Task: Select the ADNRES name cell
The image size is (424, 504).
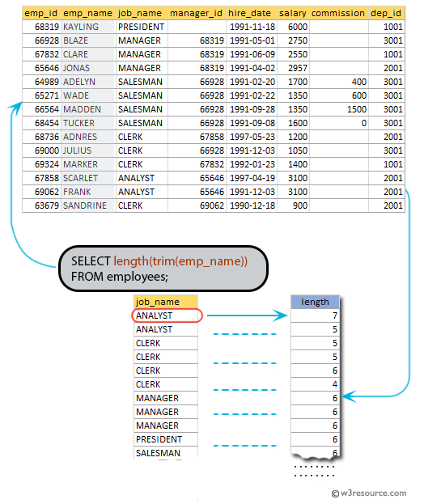Action: point(87,137)
